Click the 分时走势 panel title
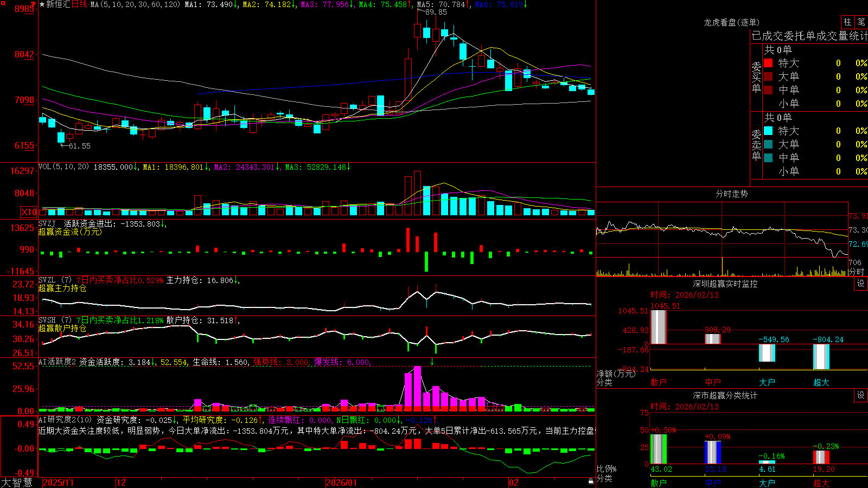 pos(732,194)
